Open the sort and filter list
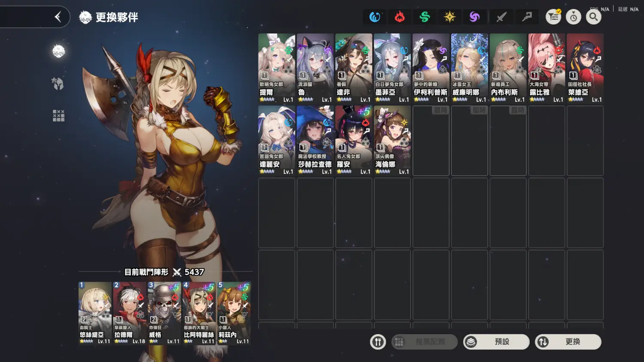644x362 pixels. click(553, 17)
